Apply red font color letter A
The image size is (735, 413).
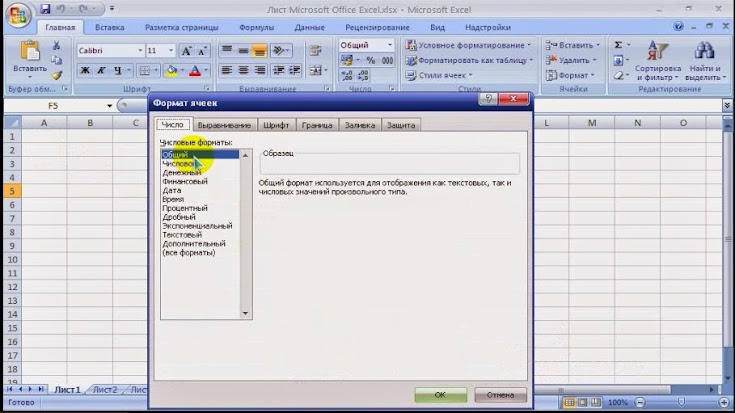pos(195,70)
